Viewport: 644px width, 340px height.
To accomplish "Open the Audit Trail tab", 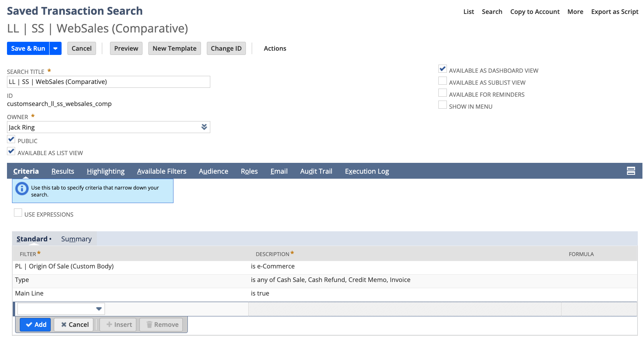I will click(x=316, y=171).
